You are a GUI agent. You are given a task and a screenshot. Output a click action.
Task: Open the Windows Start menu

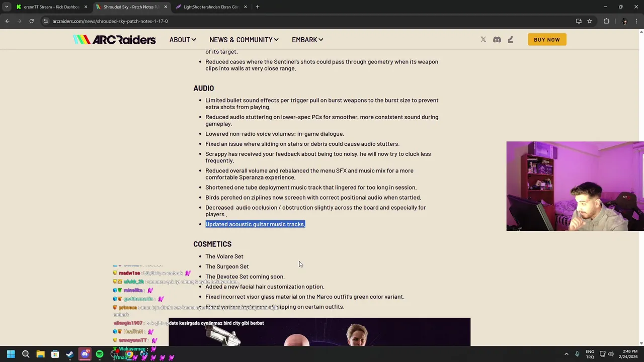click(x=11, y=354)
